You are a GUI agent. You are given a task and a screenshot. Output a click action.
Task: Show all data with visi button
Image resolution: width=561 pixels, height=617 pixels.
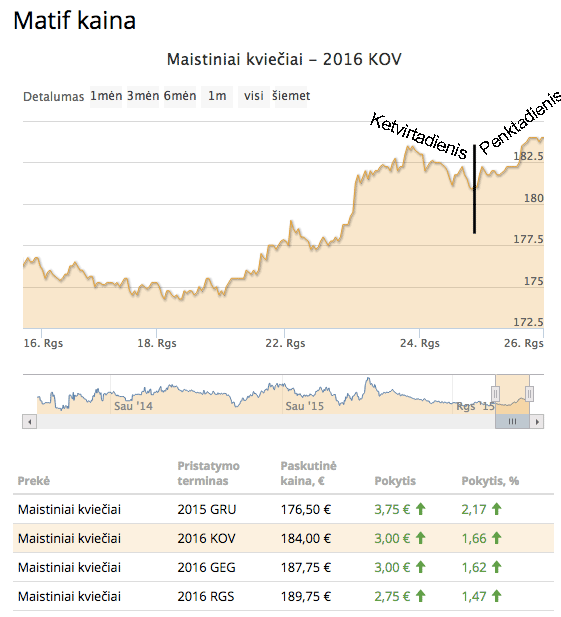tap(254, 96)
